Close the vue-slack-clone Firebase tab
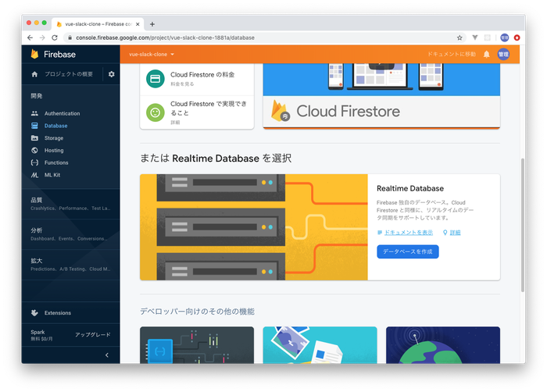 click(138, 24)
